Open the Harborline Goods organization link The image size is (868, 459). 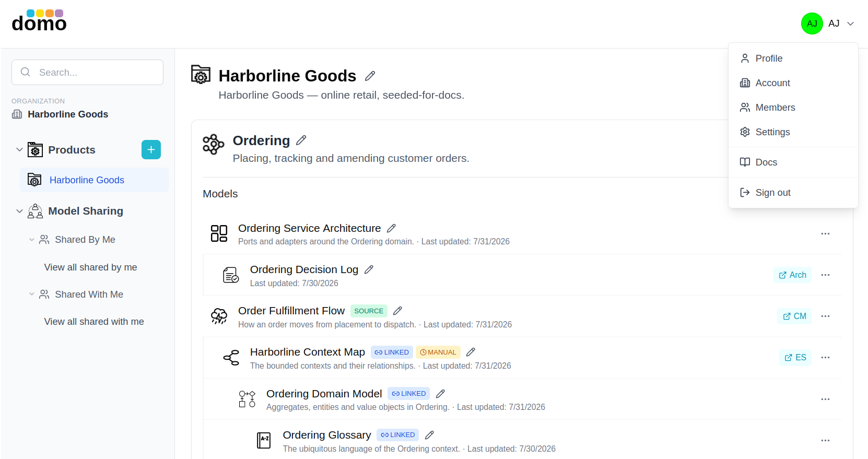tap(67, 114)
